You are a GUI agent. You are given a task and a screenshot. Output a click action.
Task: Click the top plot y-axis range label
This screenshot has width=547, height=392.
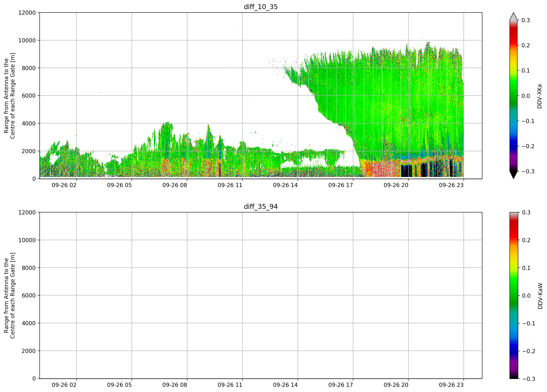[x=9, y=96]
